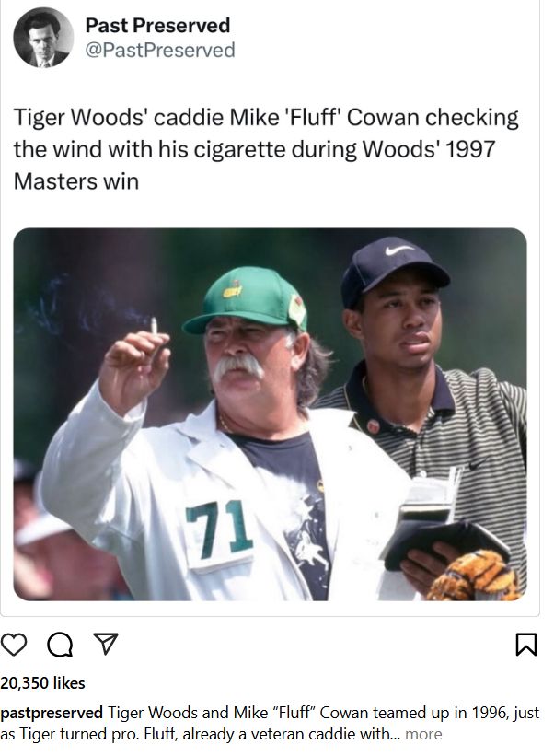The image size is (554, 756).
Task: View who liked via 20,350 likes
Action: tap(42, 682)
